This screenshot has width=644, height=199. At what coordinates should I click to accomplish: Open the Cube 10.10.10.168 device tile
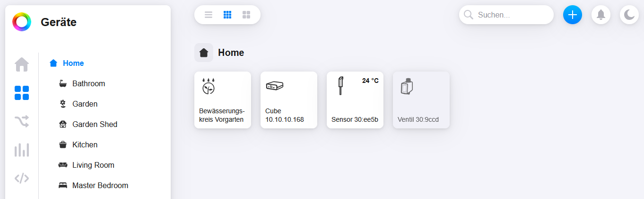[x=288, y=100]
